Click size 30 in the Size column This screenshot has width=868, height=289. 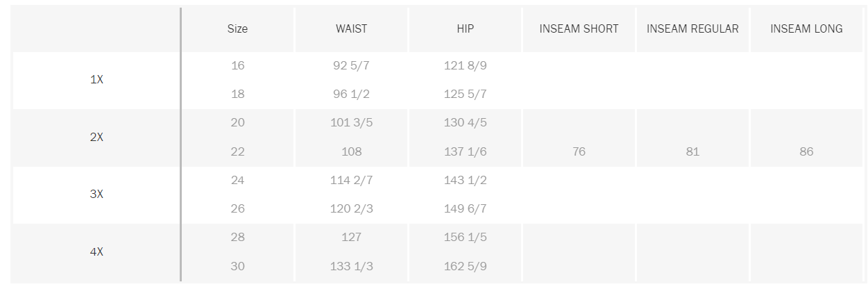(238, 266)
